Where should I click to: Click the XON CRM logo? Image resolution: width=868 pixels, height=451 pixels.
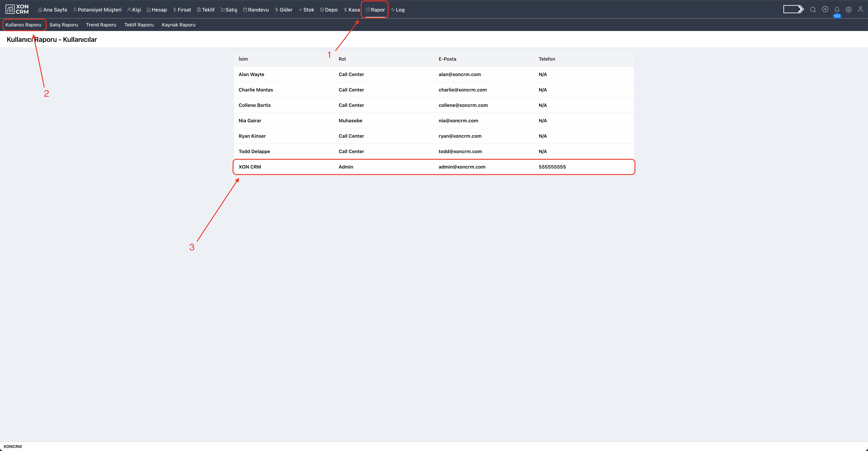pos(17,9)
